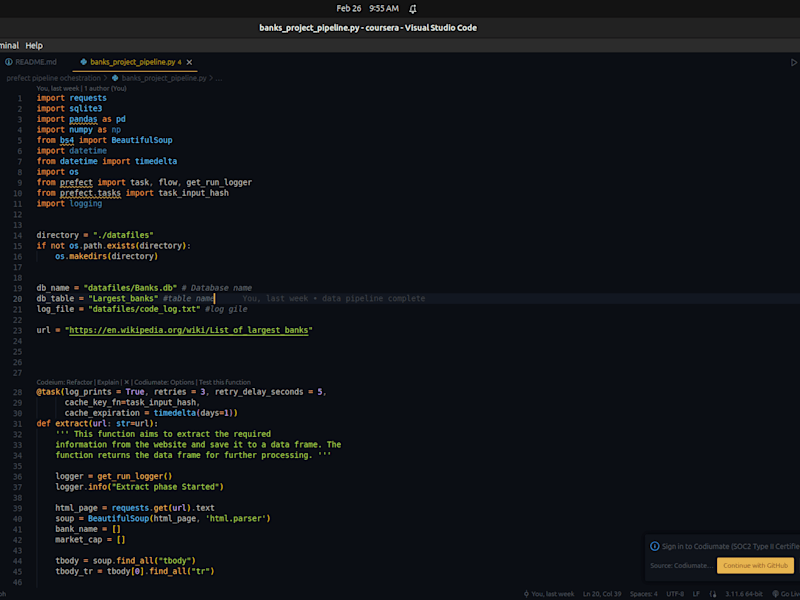The width and height of the screenshot is (800, 600).
Task: Click the Python file icon in the breadcrumb
Action: click(115, 78)
